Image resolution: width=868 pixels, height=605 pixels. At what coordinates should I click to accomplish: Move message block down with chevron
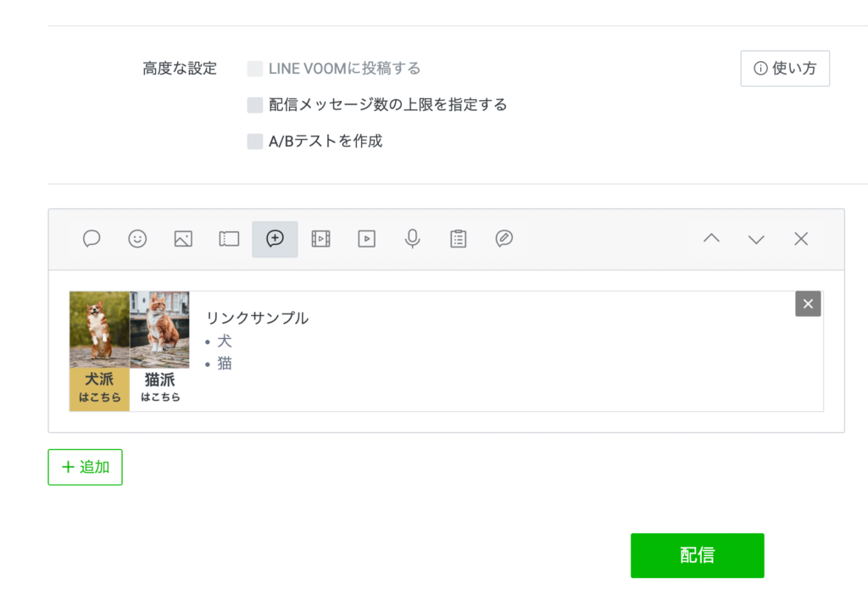coord(756,239)
